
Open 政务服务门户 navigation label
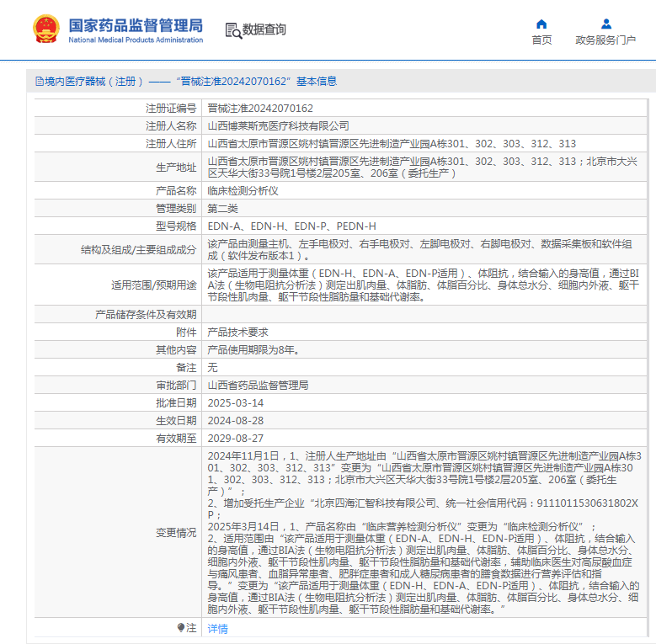point(605,40)
